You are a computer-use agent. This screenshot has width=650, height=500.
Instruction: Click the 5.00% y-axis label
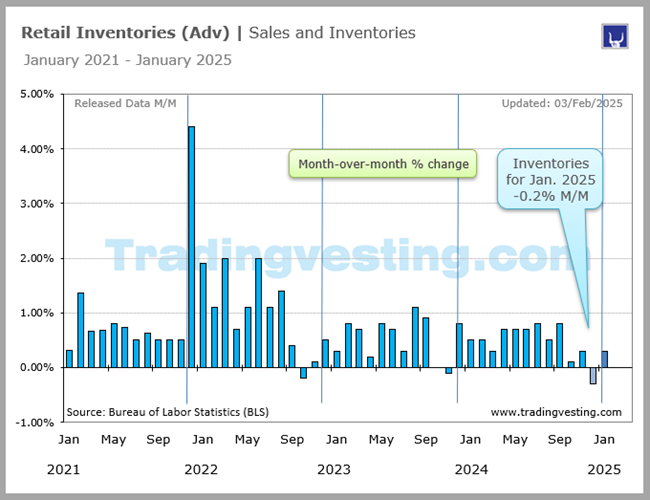pos(37,94)
